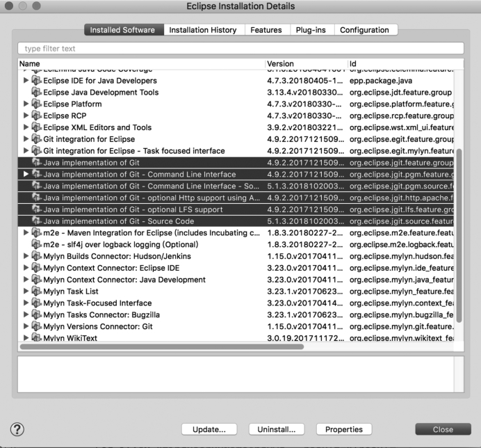Screen dimensions: 481x448
Task: Select Java implementation of Git - Source Code name
Action: (x=119, y=221)
